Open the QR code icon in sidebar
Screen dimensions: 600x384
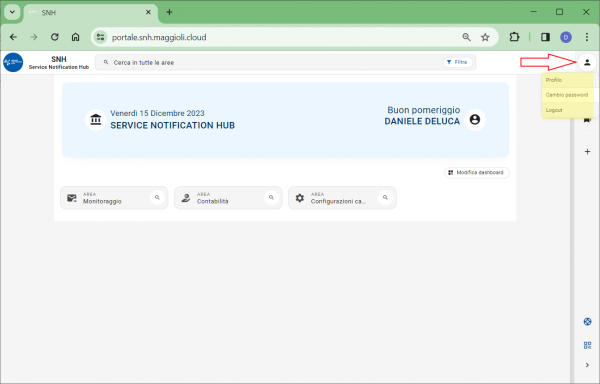point(587,345)
